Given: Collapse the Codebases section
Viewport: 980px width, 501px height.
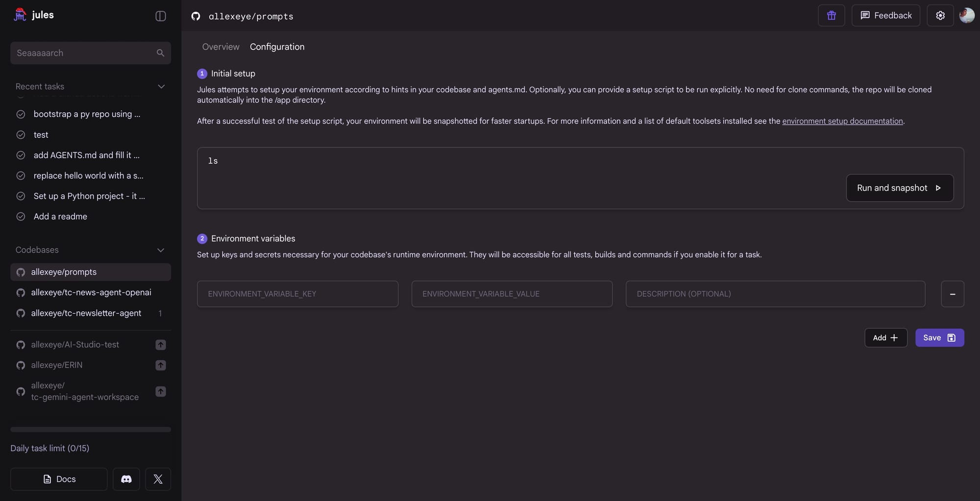Looking at the screenshot, I should (x=161, y=250).
